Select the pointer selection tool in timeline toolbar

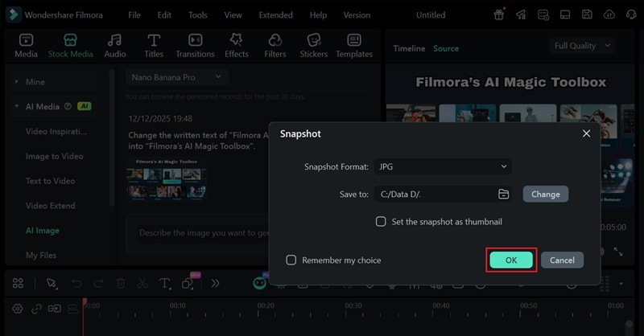(x=52, y=283)
